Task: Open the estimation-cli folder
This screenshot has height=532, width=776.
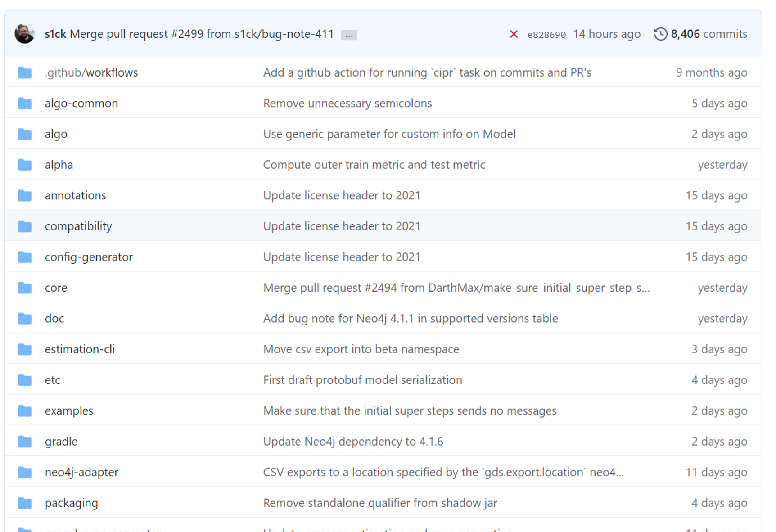Action: click(x=79, y=349)
